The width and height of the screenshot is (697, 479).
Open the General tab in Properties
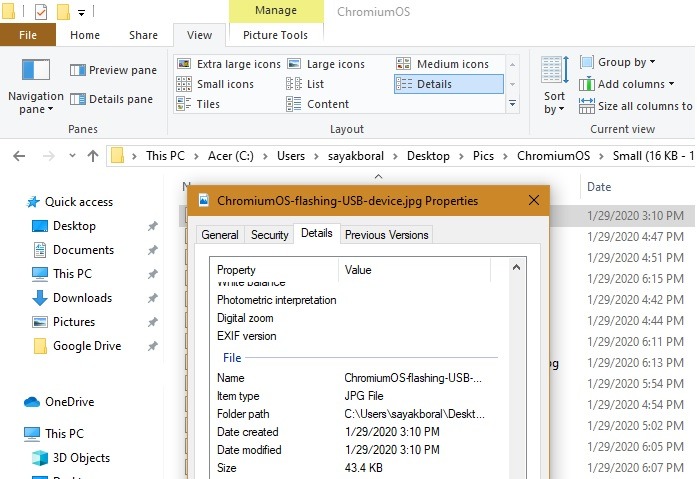[x=220, y=235]
